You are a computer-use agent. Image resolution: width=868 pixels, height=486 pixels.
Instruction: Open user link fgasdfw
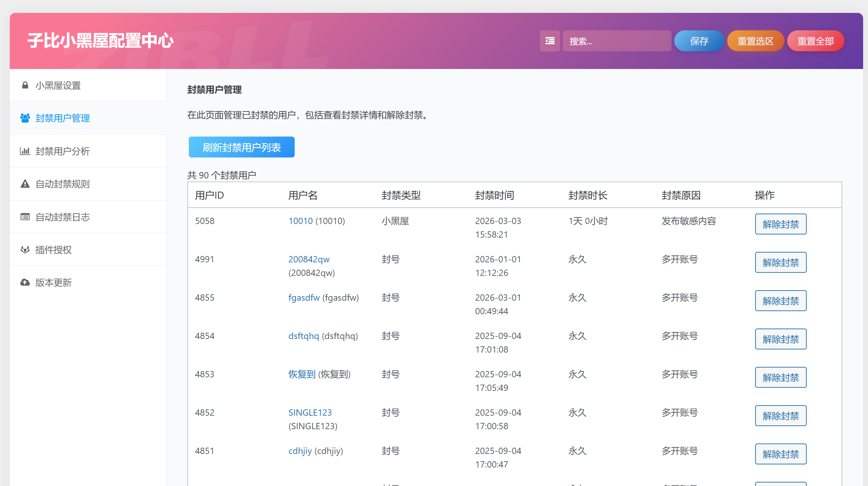304,298
